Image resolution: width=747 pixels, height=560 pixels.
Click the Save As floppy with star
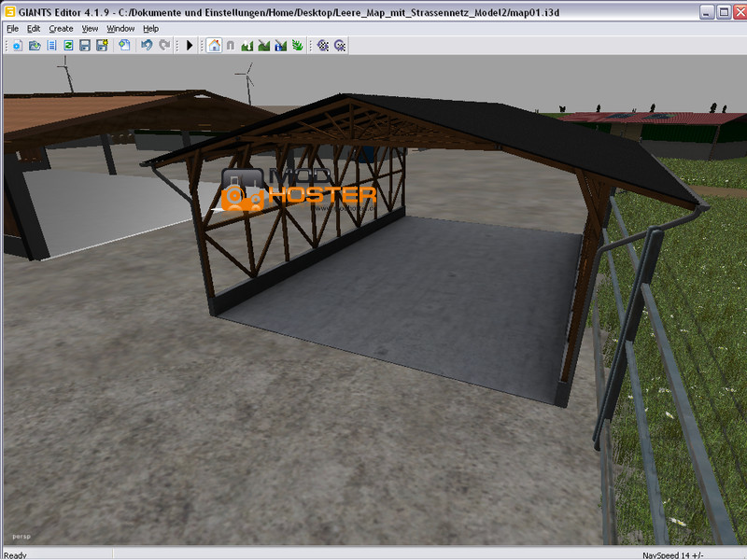coord(102,46)
